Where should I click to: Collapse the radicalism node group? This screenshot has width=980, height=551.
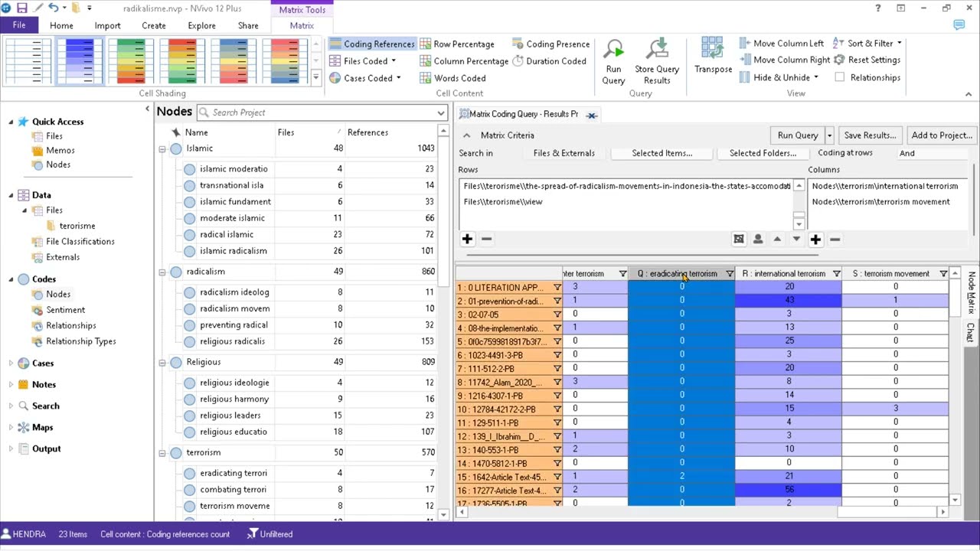pyautogui.click(x=162, y=272)
